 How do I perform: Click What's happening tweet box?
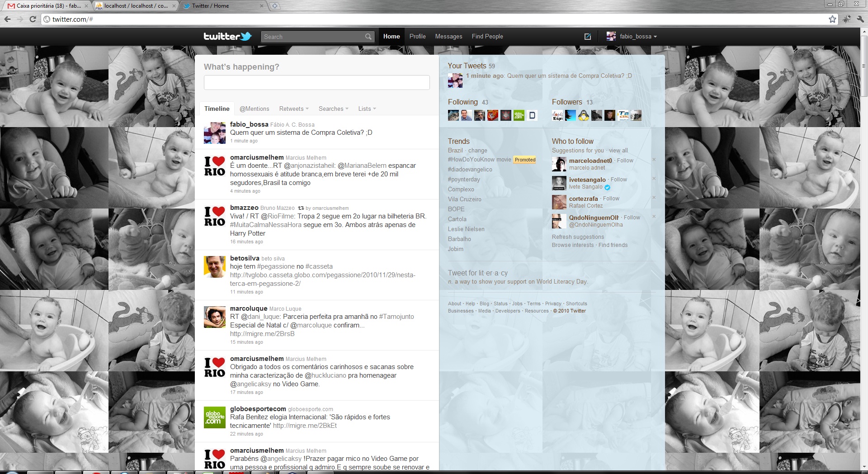(316, 82)
